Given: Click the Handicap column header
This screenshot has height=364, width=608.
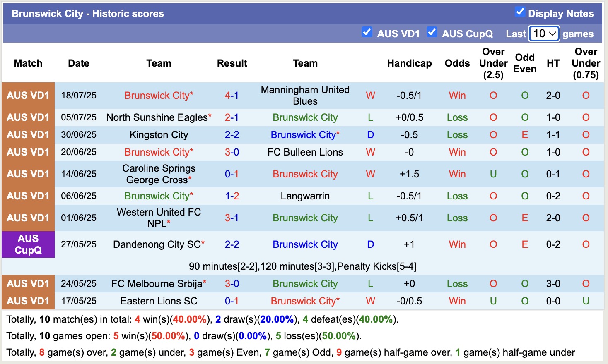Looking at the screenshot, I should click(x=409, y=63).
